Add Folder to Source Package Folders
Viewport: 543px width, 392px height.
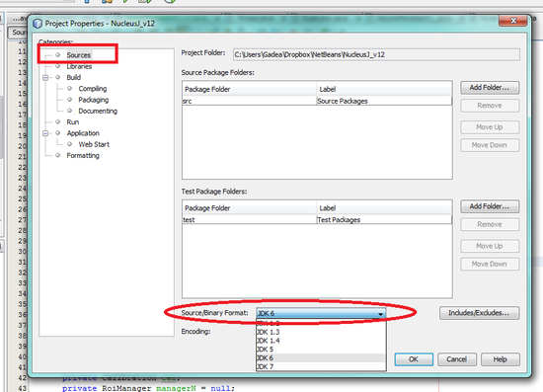click(490, 88)
